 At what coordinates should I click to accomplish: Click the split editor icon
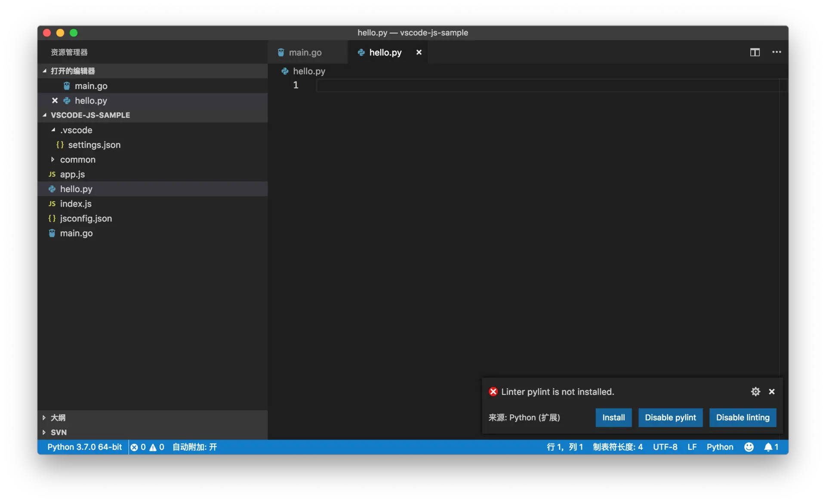pyautogui.click(x=755, y=52)
